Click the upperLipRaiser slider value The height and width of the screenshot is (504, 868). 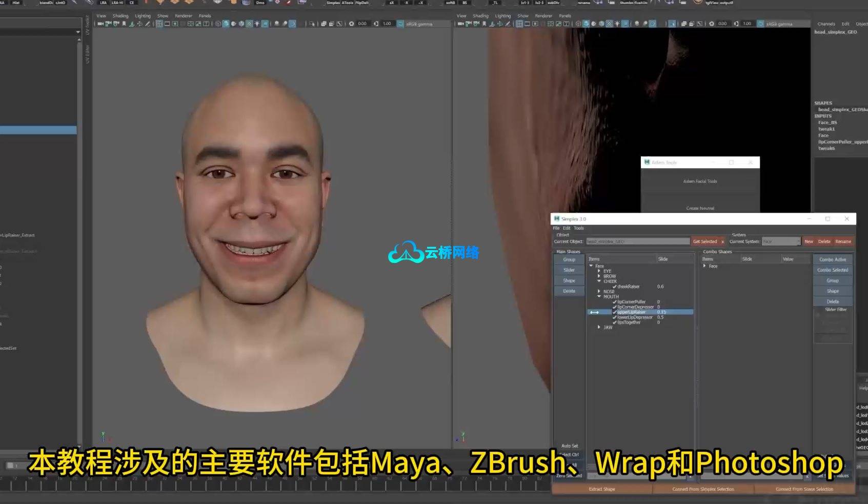tap(661, 312)
